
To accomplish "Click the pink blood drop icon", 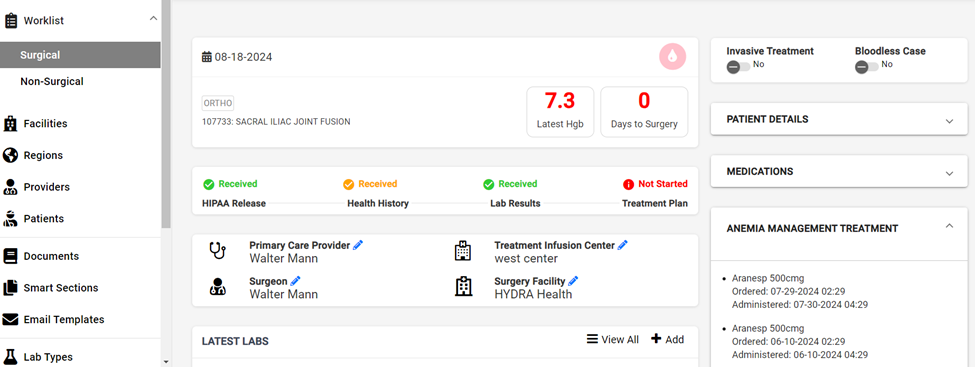I will (672, 57).
